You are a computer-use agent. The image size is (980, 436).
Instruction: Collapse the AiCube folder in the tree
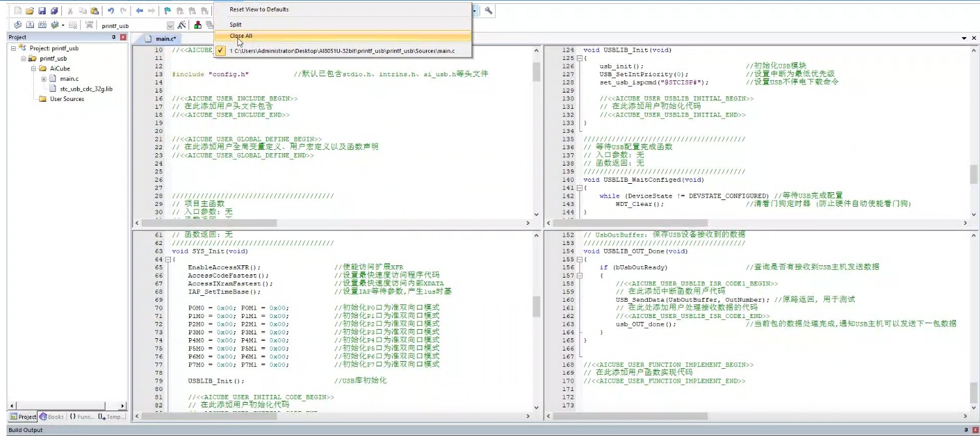click(x=33, y=68)
